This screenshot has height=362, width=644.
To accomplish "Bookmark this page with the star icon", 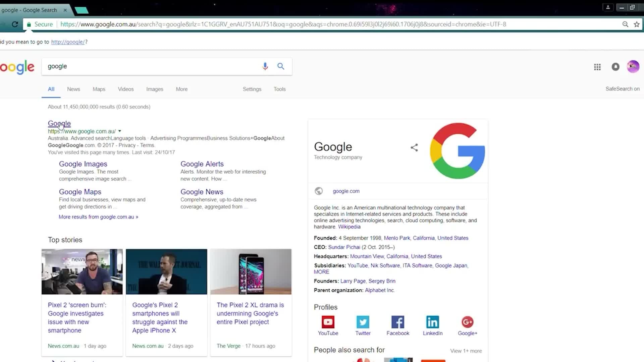I will pyautogui.click(x=637, y=24).
